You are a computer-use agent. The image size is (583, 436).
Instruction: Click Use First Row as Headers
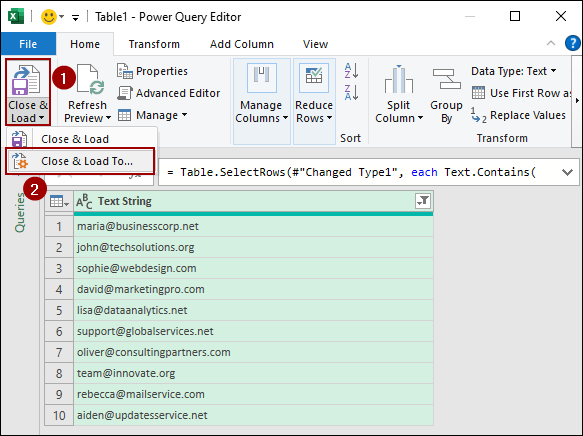521,93
